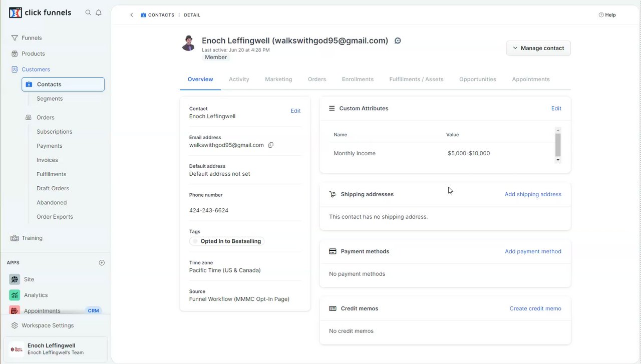Image resolution: width=641 pixels, height=364 pixels.
Task: Expand the Enoch Leffingwell's Team workspace switcher
Action: (x=55, y=349)
